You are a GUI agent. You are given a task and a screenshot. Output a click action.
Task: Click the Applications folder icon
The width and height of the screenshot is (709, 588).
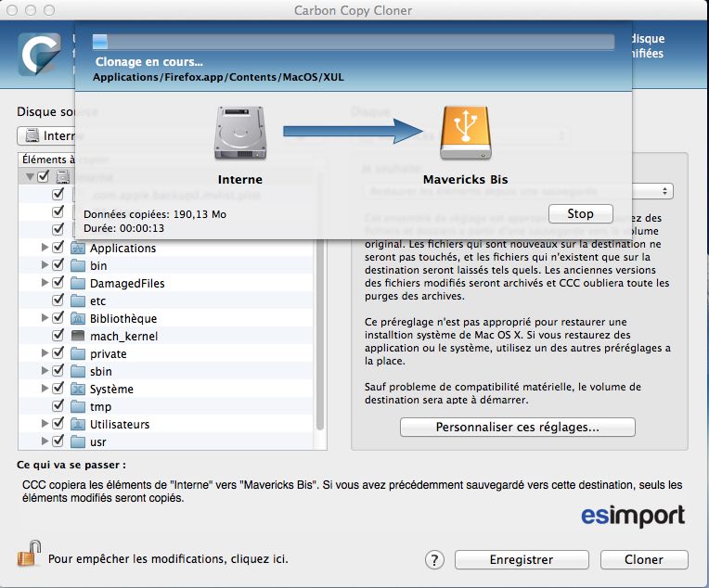coord(78,248)
